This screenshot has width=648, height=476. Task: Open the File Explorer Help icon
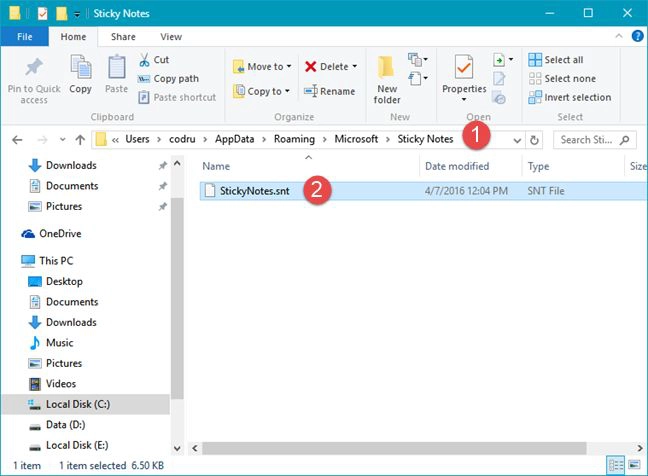(x=638, y=36)
